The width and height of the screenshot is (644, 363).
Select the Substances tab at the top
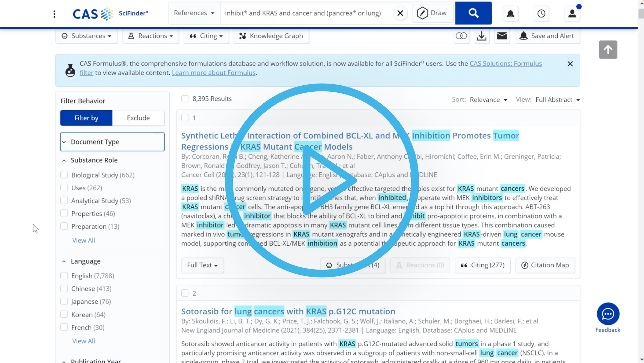pyautogui.click(x=85, y=36)
